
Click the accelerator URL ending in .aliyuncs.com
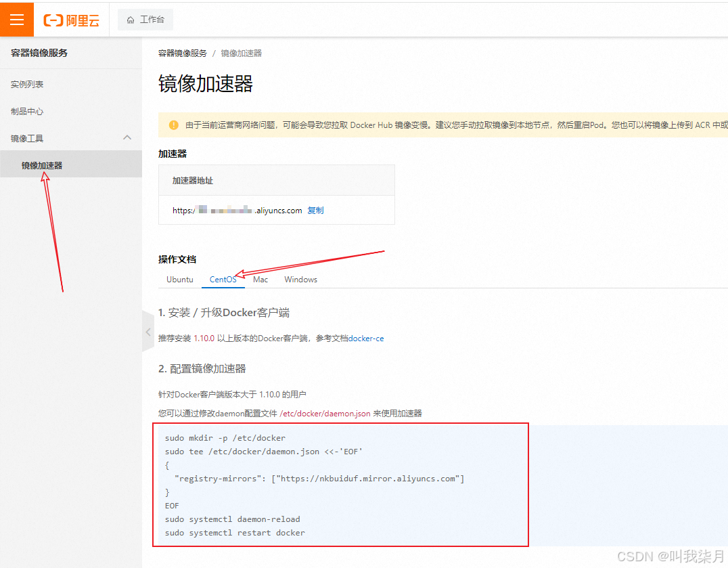point(237,211)
